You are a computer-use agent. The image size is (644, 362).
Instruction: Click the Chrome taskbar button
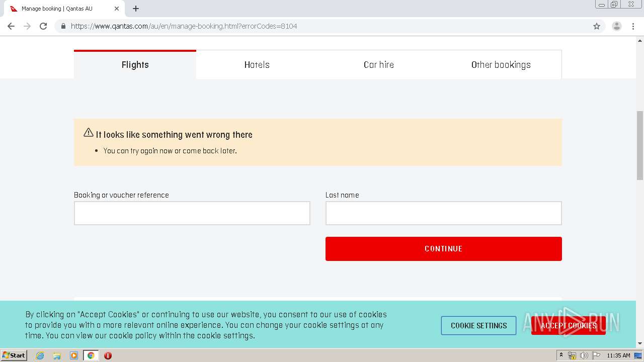pyautogui.click(x=91, y=355)
